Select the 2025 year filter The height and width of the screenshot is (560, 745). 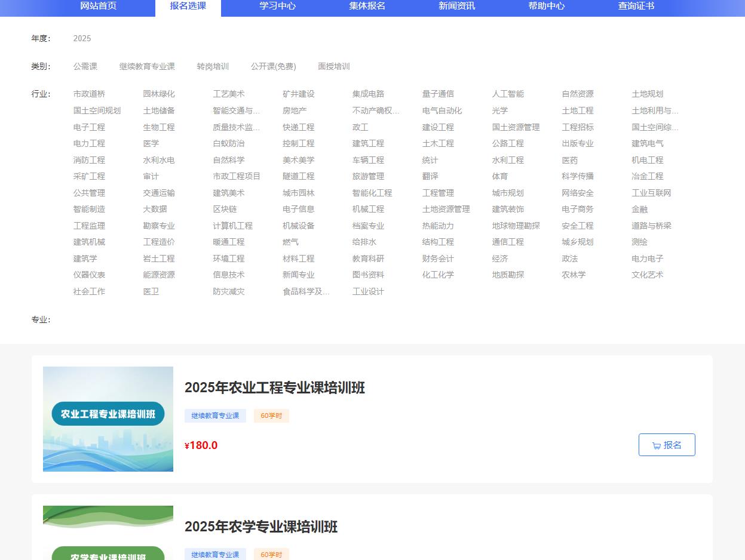[82, 38]
